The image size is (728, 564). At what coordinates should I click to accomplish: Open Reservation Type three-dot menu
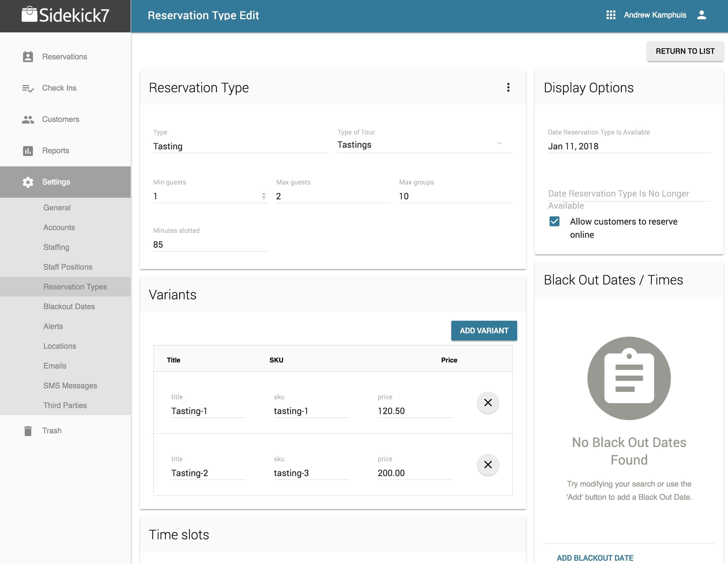coord(508,87)
